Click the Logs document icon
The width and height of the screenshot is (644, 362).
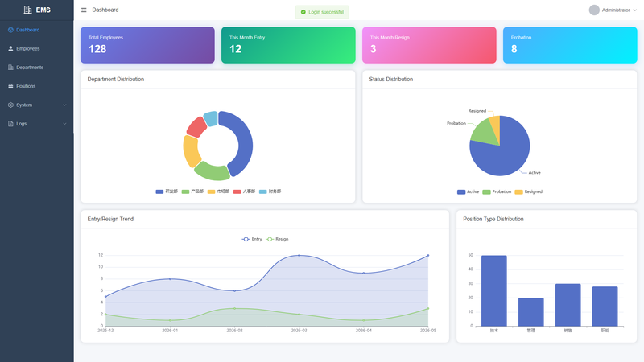[x=10, y=124]
